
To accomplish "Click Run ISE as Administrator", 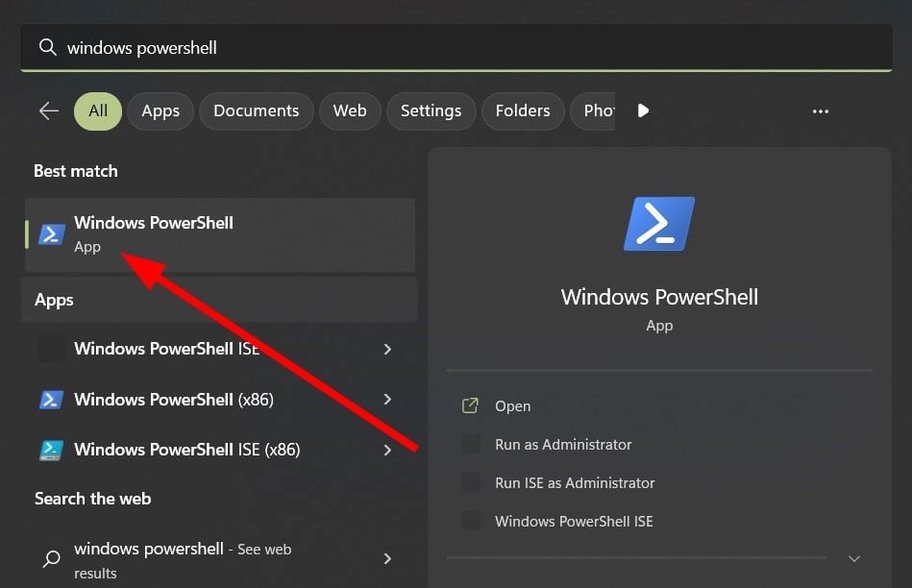I will (574, 482).
